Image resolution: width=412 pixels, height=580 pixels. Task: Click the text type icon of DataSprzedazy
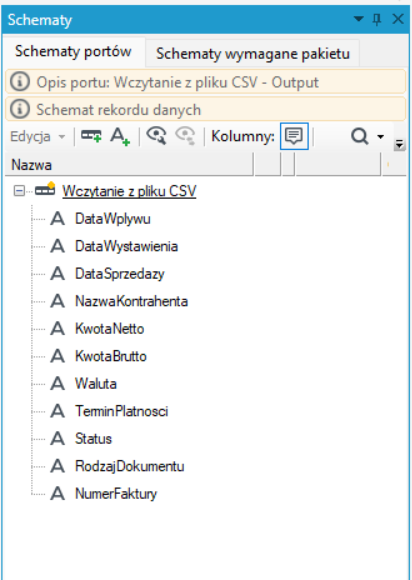57,274
